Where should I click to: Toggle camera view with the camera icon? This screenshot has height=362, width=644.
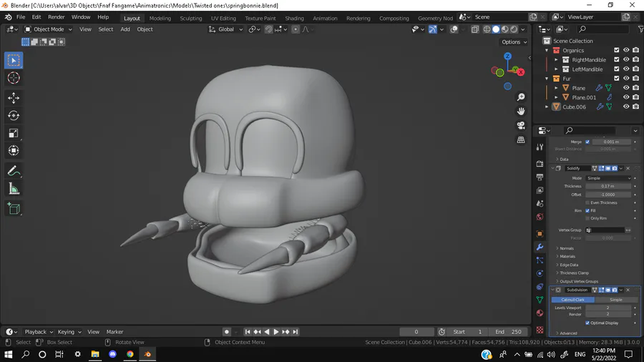[x=521, y=125]
